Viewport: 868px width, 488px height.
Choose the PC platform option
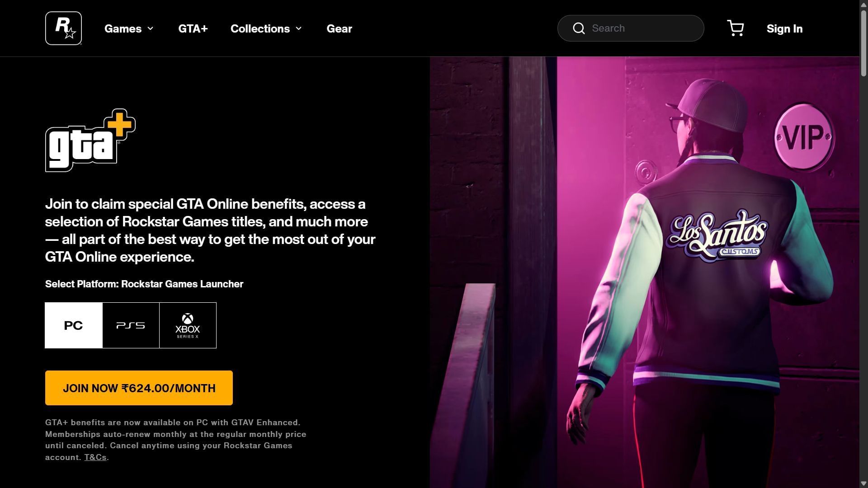[x=74, y=325]
